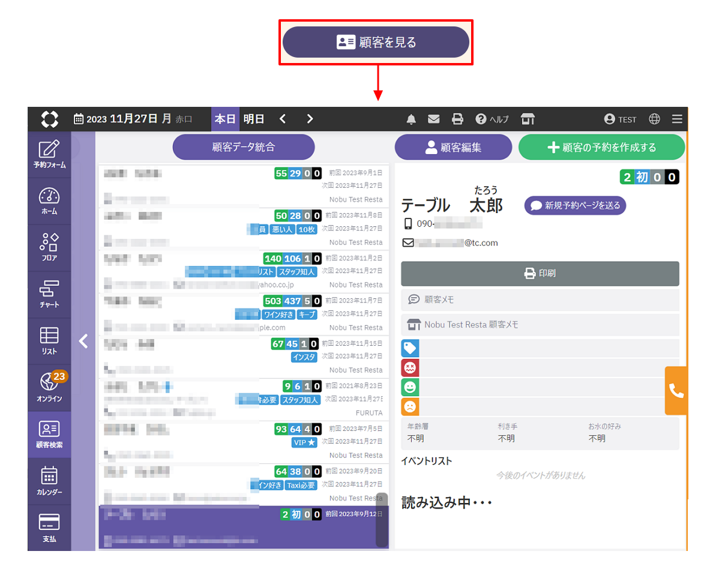
Task: Click the notification bell icon
Action: (x=411, y=119)
